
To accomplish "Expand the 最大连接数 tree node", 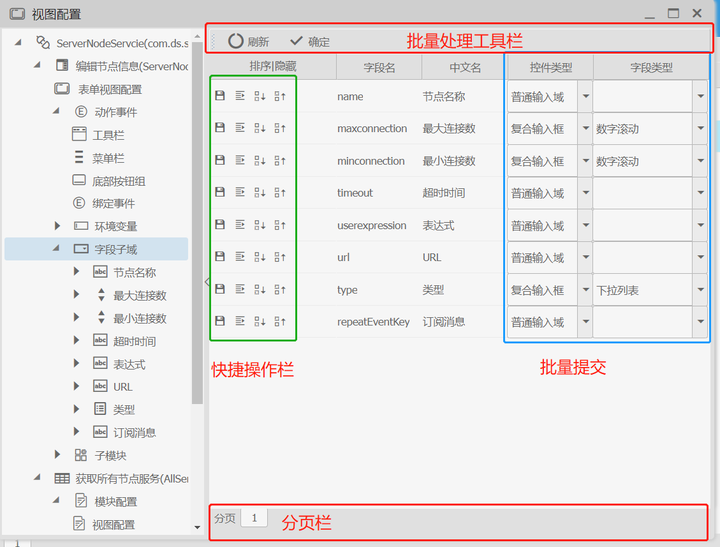I will pos(76,294).
